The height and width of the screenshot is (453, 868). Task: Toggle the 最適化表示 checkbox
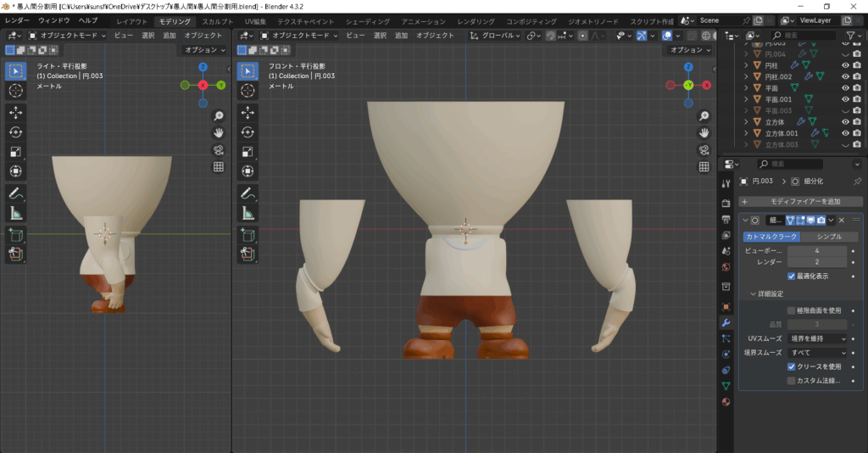pos(792,276)
